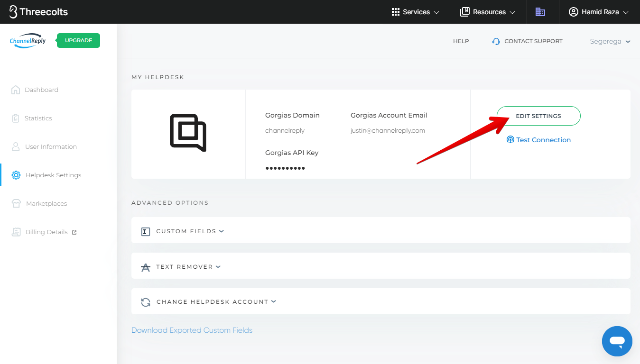Click the EDIT SETTINGS button
640x364 pixels.
pos(538,116)
